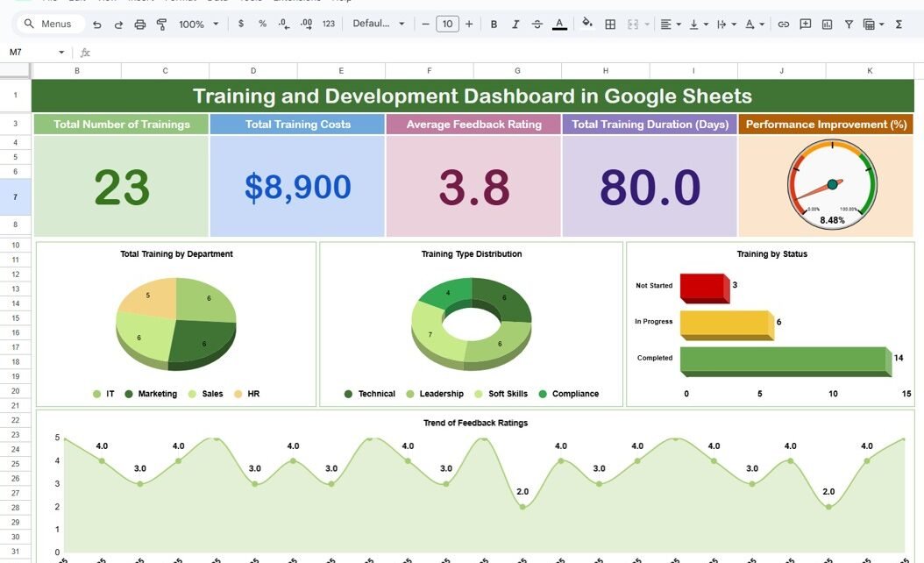Increase decimal places
Viewport: 924px width, 563px height.
307,24
